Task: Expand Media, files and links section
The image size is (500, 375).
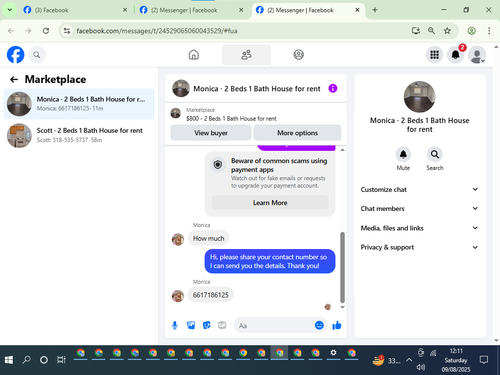Action: tap(419, 228)
